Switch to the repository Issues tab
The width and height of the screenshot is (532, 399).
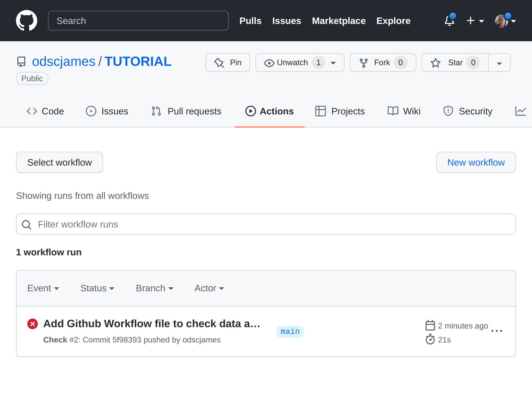tap(107, 111)
